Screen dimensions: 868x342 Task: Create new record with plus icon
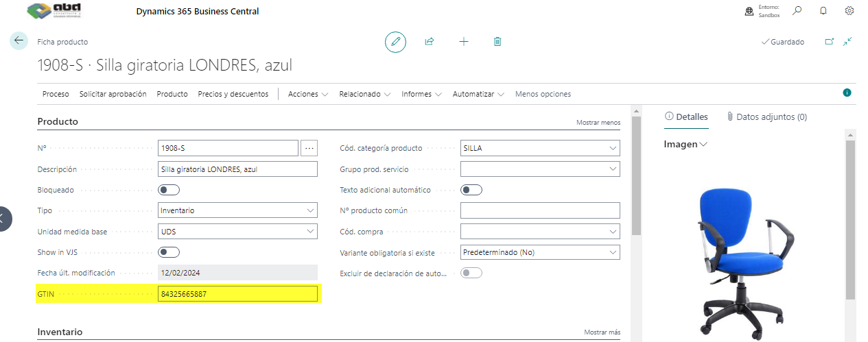point(464,42)
